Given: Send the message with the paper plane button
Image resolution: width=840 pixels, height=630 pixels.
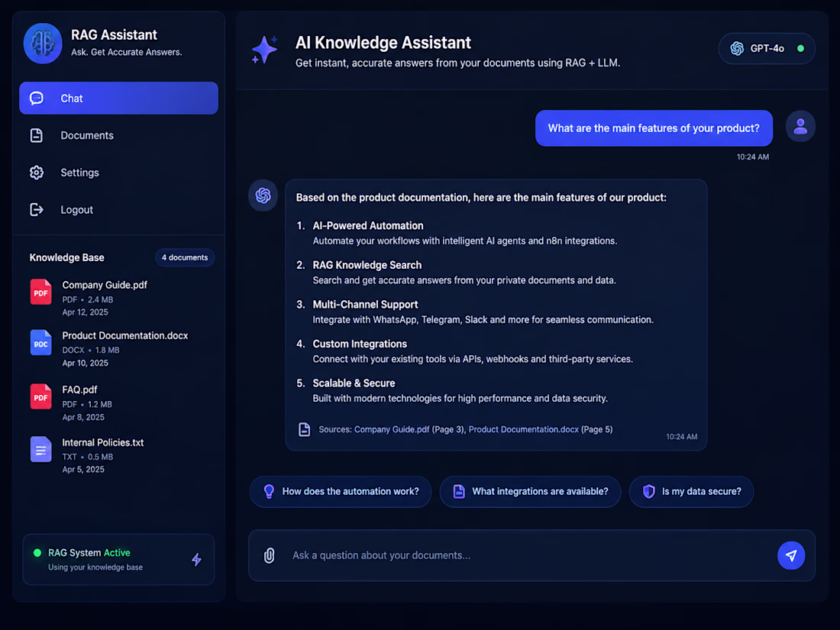Looking at the screenshot, I should 790,555.
